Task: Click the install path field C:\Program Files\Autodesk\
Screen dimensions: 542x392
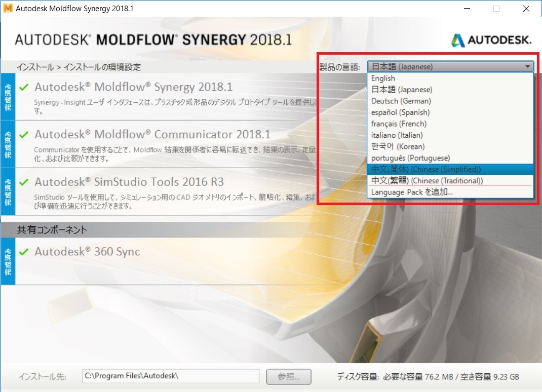Action: (x=170, y=376)
